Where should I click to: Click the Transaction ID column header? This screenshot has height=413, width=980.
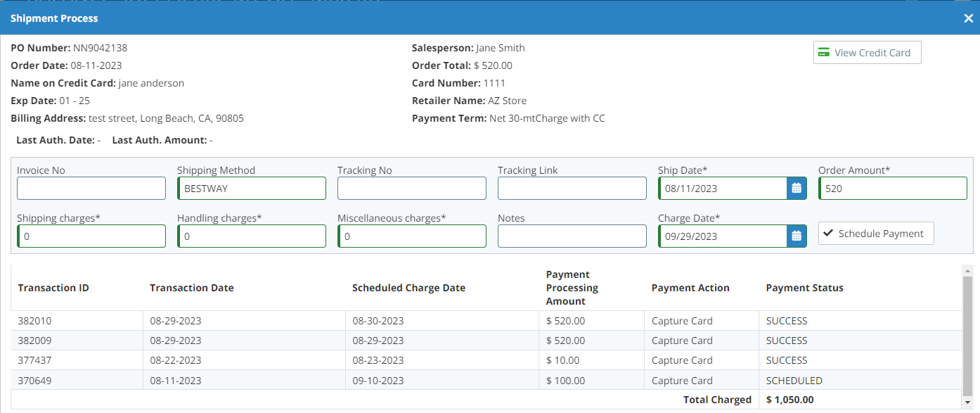[x=53, y=288]
